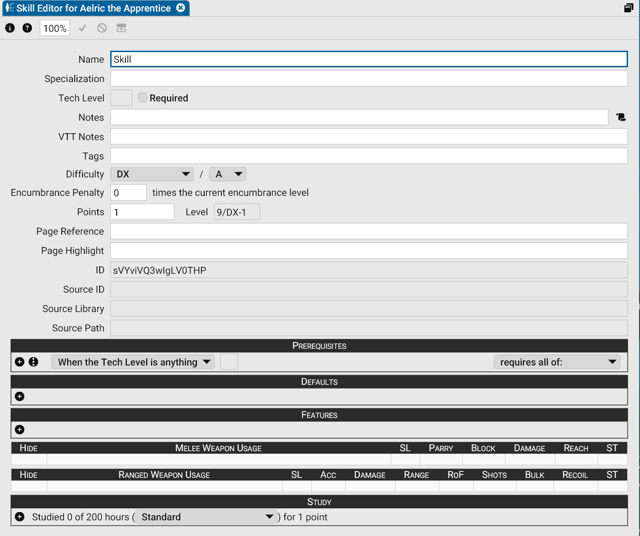Open the DX difficulty attribute dropdown

(x=152, y=174)
